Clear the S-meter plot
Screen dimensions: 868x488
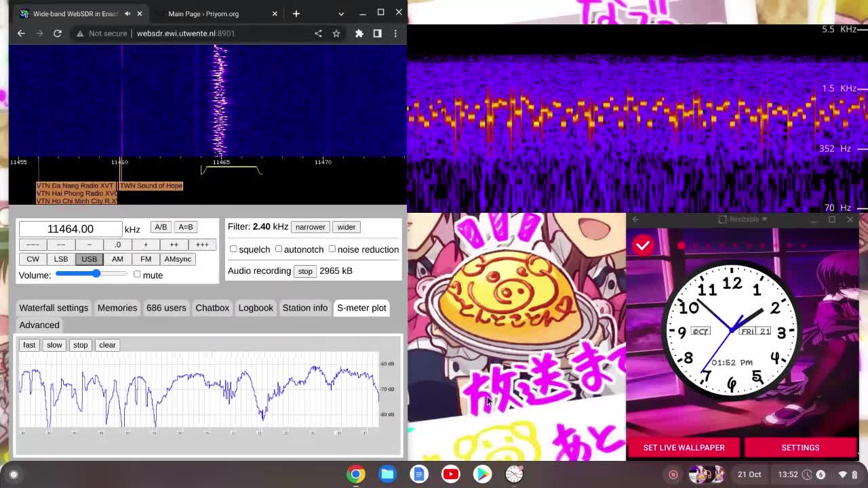[x=107, y=345]
